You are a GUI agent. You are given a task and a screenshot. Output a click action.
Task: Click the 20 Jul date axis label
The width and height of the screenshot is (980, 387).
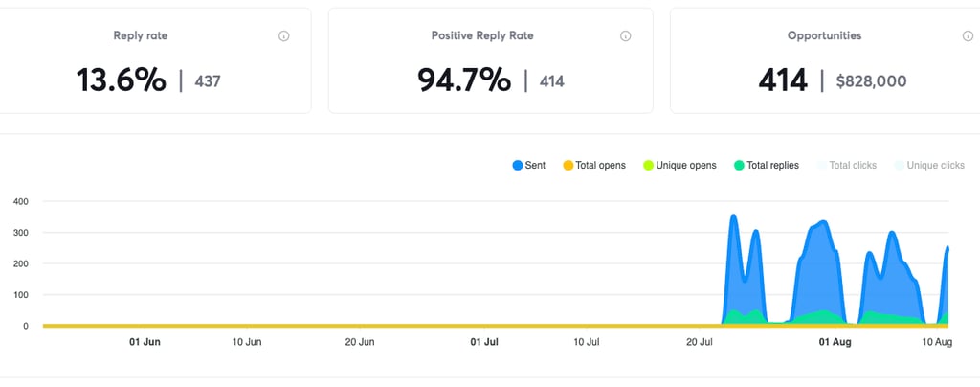[x=701, y=341]
